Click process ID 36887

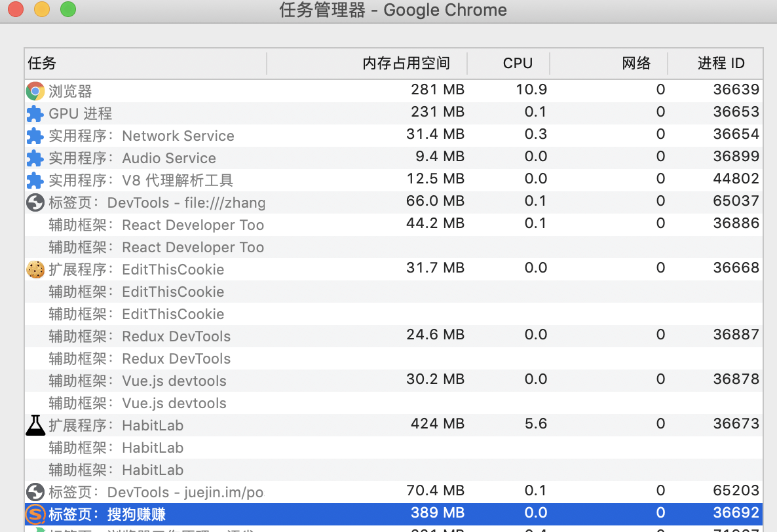[x=736, y=335]
